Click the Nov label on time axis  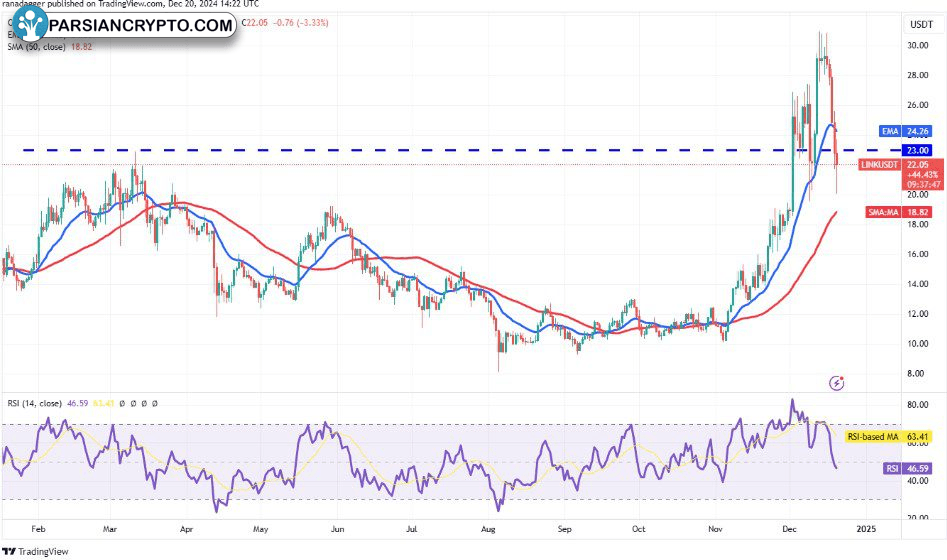[x=715, y=529]
